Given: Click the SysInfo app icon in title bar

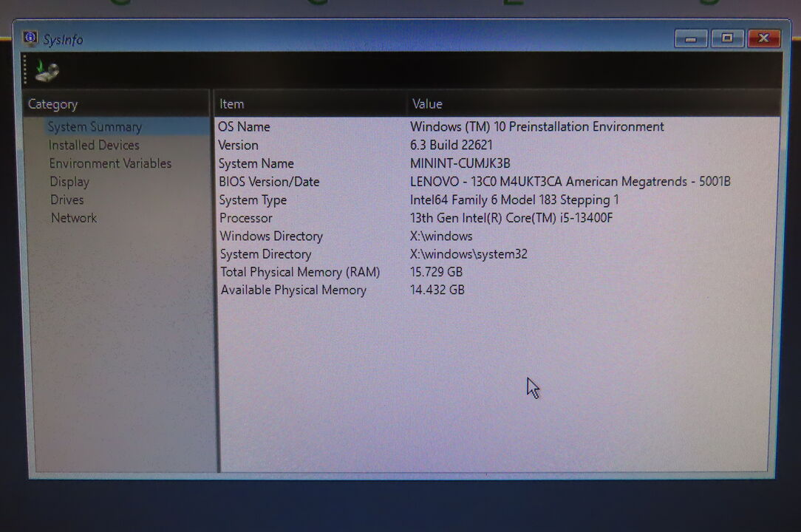Looking at the screenshot, I should (30, 38).
